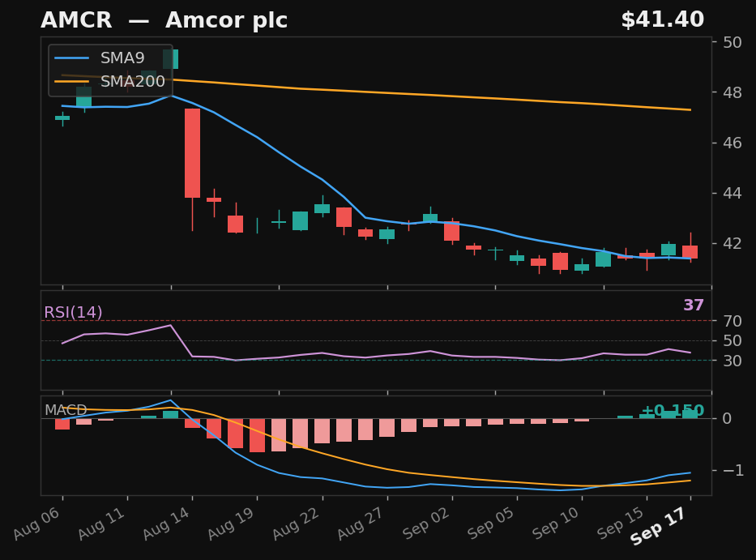Select the Sep 02 date label
Screen dimensions: 756x560
tap(426, 524)
